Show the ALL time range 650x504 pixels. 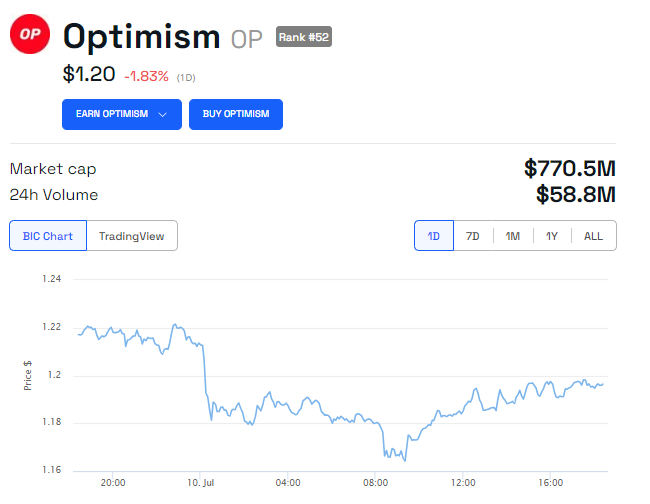(x=594, y=236)
